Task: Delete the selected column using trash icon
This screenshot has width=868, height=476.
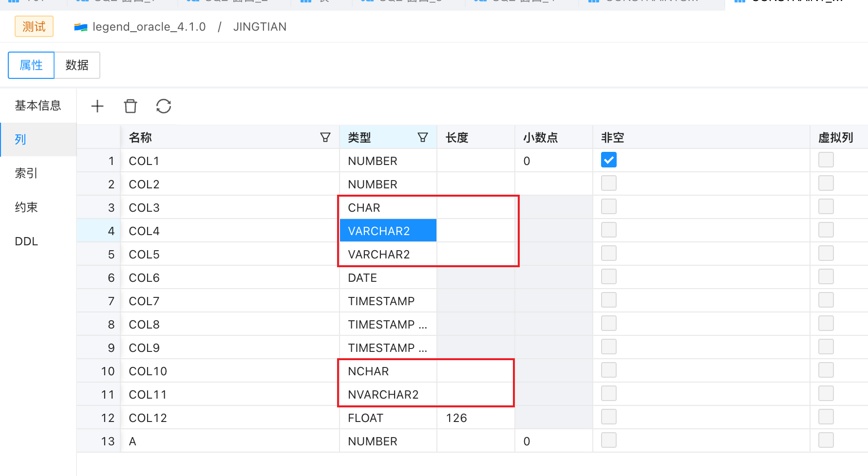Action: (x=130, y=106)
